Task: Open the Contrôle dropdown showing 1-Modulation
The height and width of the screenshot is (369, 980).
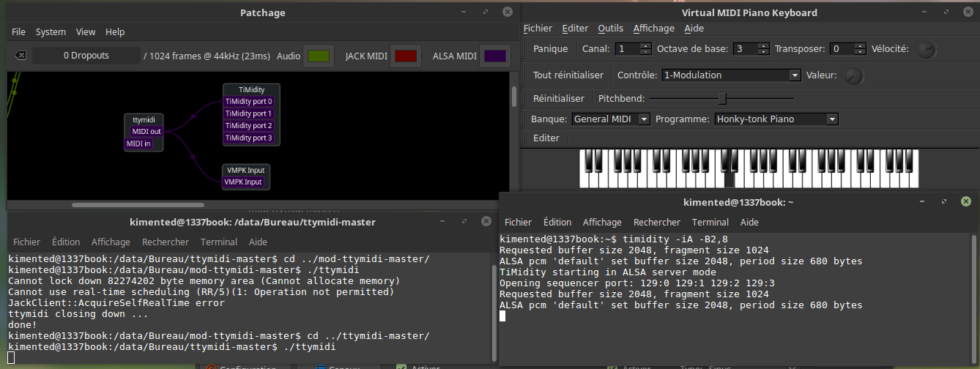Action: coord(795,75)
